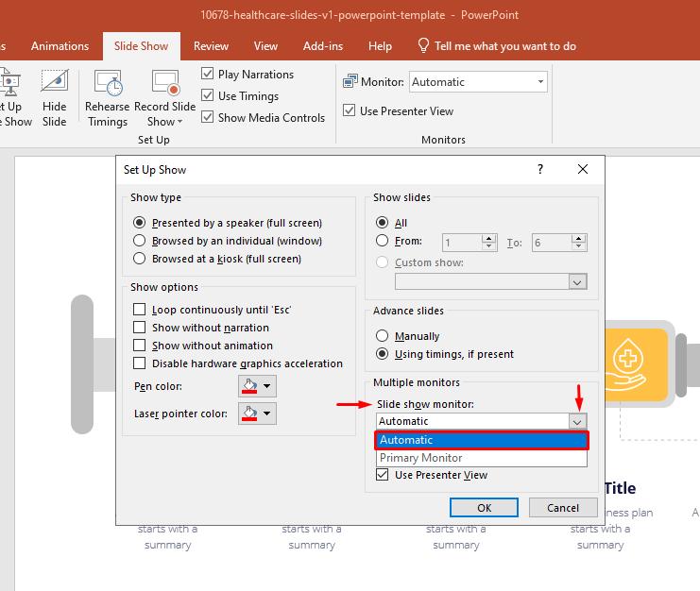Image resolution: width=700 pixels, height=591 pixels.
Task: Toggle Play Narrations checkbox in ribbon
Action: (207, 74)
